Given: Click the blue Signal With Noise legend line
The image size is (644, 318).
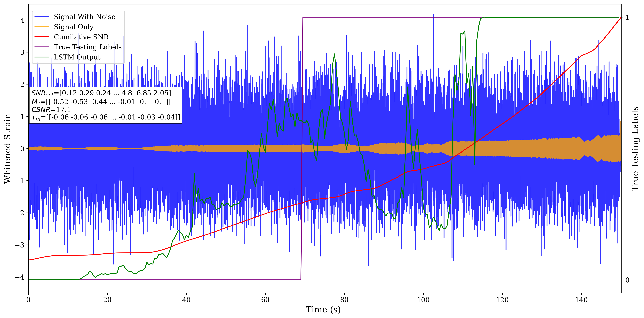Looking at the screenshot, I should point(42,17).
